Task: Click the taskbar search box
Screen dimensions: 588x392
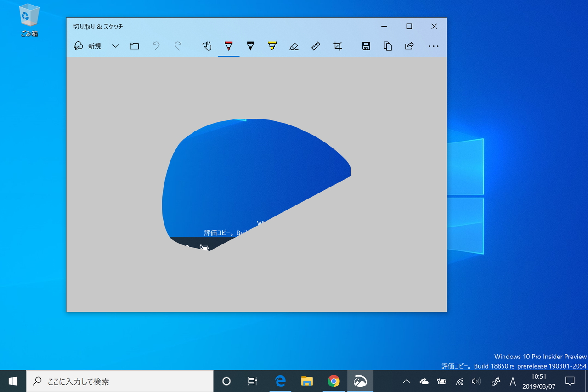Action: (120, 381)
